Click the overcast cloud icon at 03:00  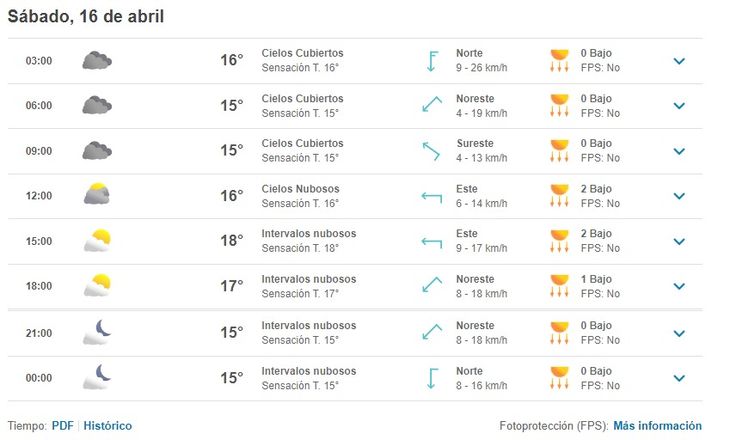pos(96,61)
